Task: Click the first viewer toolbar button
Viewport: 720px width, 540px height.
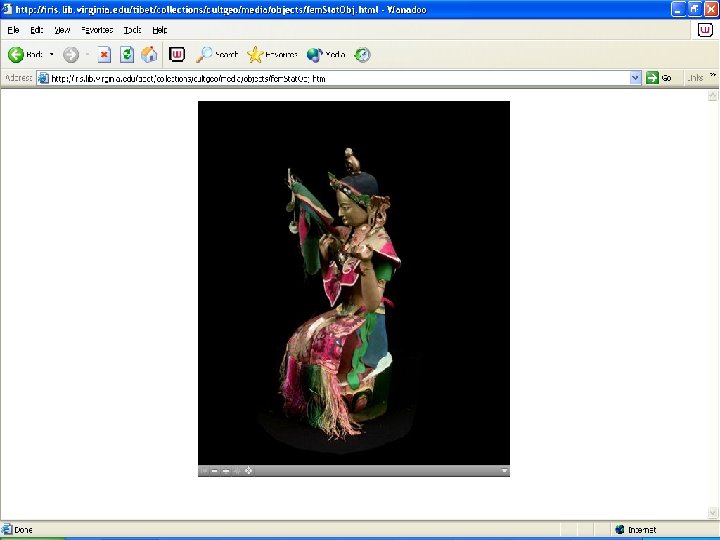Action: pos(203,471)
